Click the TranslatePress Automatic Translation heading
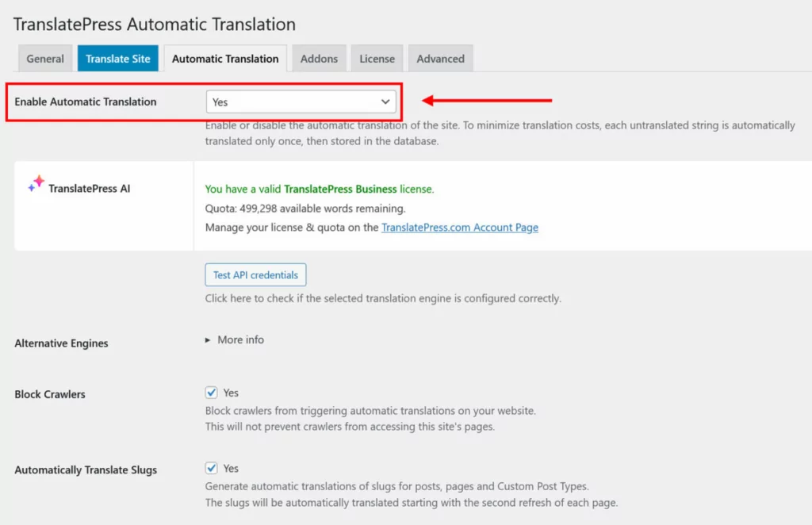Image resolution: width=812 pixels, height=525 pixels. pos(155,25)
